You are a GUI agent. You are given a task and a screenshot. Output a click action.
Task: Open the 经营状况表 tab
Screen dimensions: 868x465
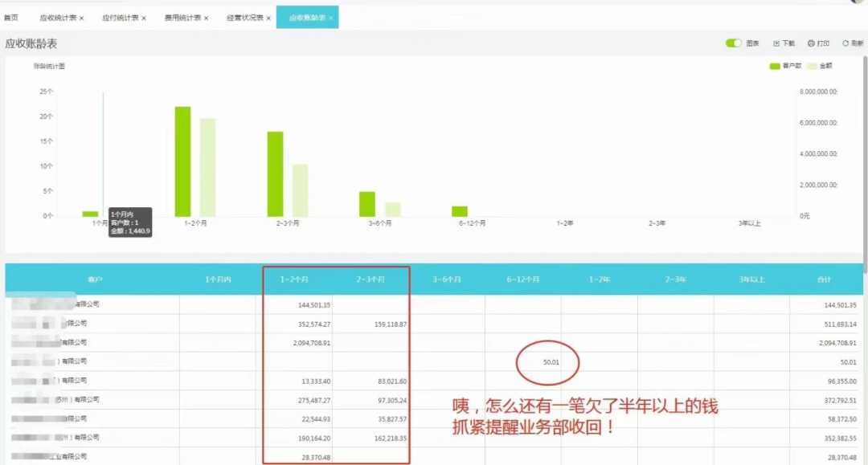click(244, 18)
